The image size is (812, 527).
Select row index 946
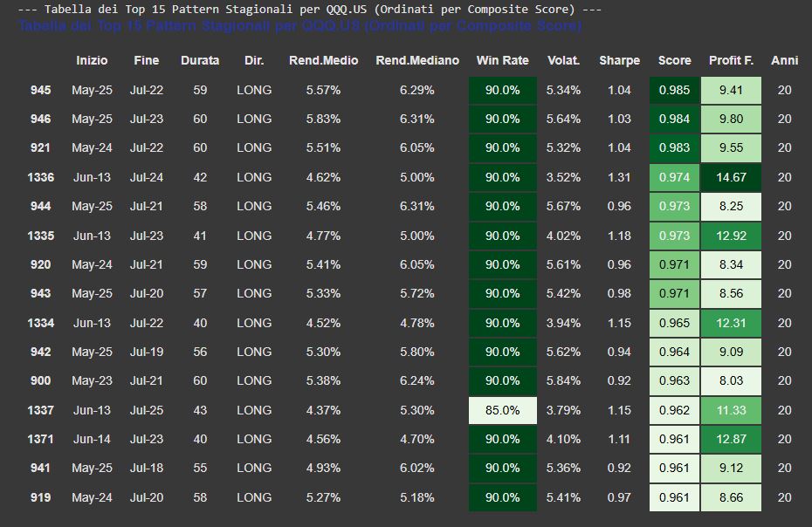point(40,119)
